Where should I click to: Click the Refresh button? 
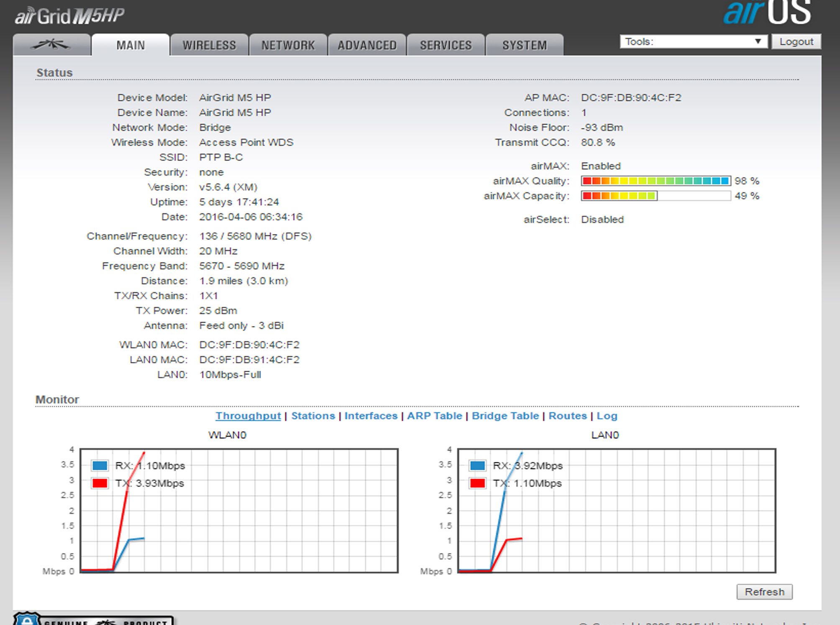click(x=764, y=592)
